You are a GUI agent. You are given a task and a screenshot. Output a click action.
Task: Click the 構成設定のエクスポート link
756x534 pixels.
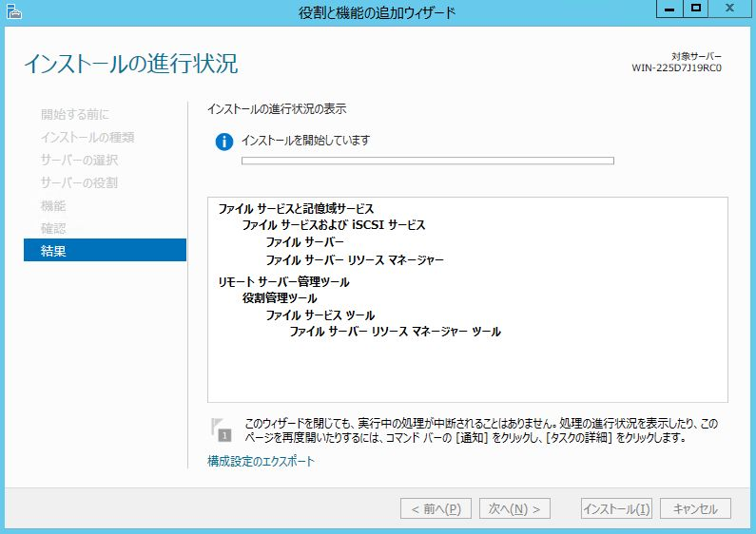tap(261, 462)
